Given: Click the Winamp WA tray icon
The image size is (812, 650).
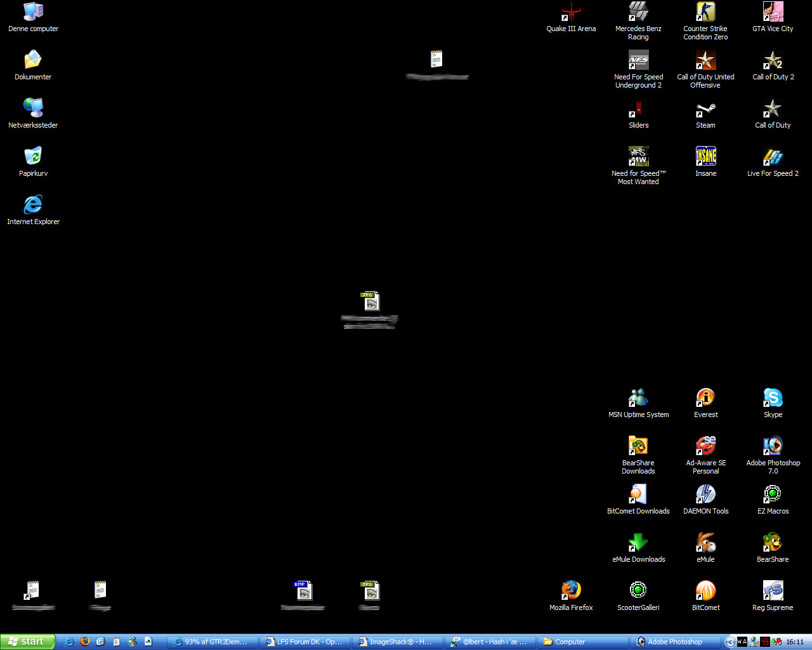Looking at the screenshot, I should 742,642.
